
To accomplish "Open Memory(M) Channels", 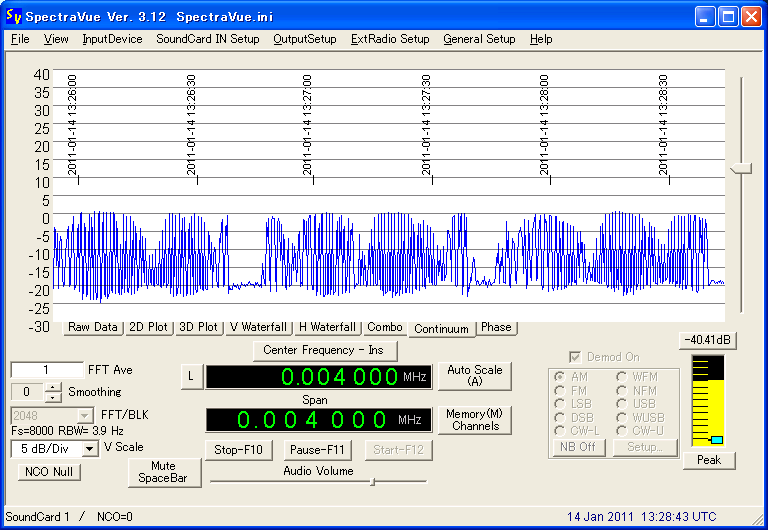I will [475, 420].
